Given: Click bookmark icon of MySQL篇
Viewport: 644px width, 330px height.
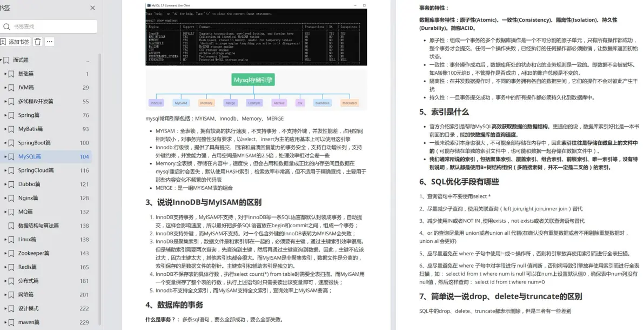Looking at the screenshot, I should click(11, 157).
